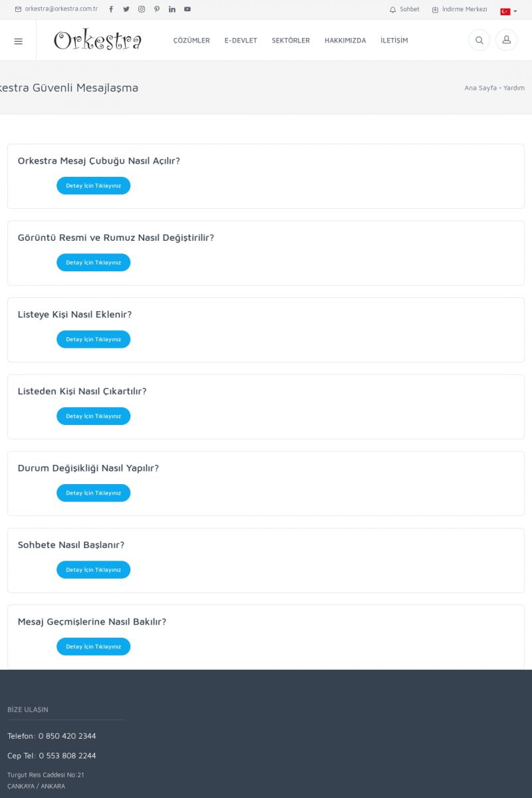This screenshot has height=798, width=532.
Task: Click the Sohbet notification link
Action: 405,9
